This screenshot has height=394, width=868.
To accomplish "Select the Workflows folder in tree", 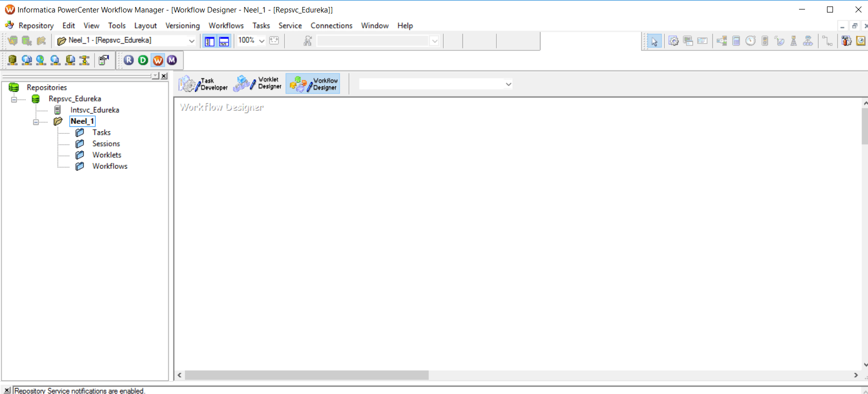I will (x=110, y=166).
